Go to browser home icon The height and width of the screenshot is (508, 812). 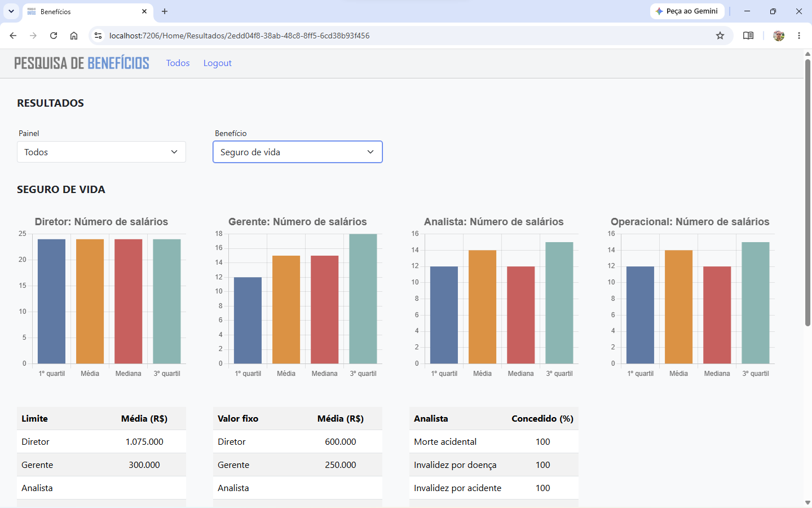click(74, 36)
